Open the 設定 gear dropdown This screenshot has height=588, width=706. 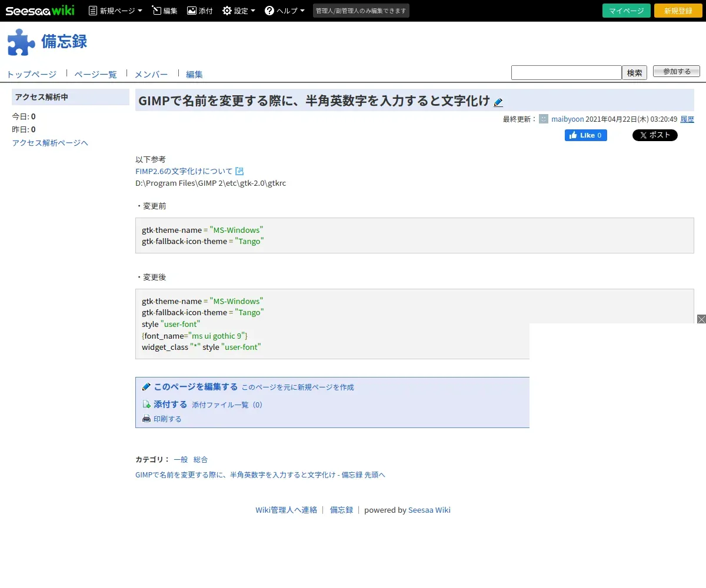point(238,11)
